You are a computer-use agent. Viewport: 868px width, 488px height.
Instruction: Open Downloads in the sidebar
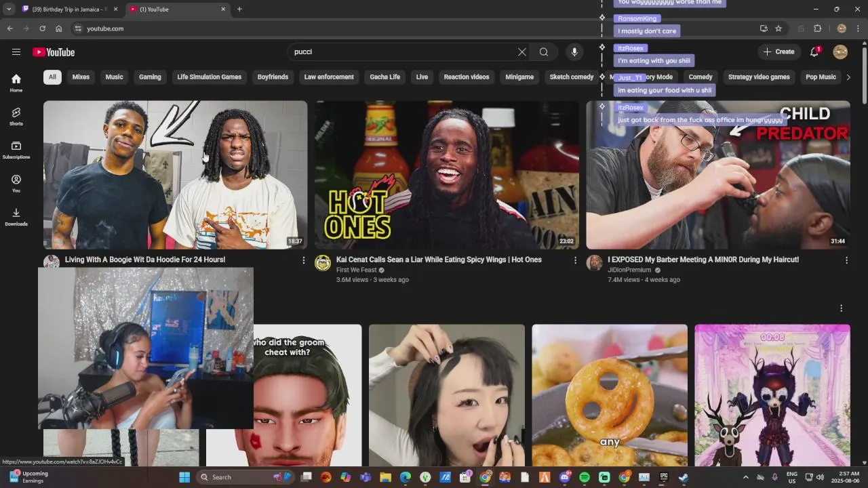[16, 217]
